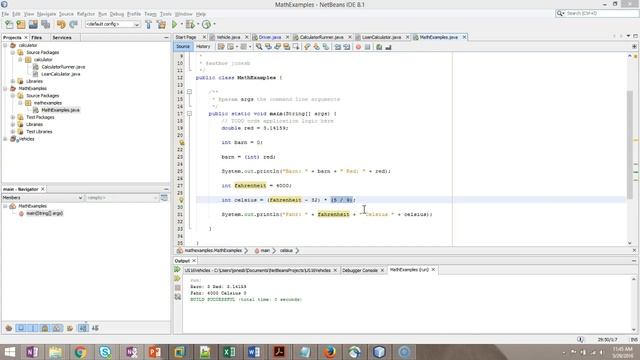Expand the Test Packages node
Screen dimensions: 640x360
tap(13, 117)
